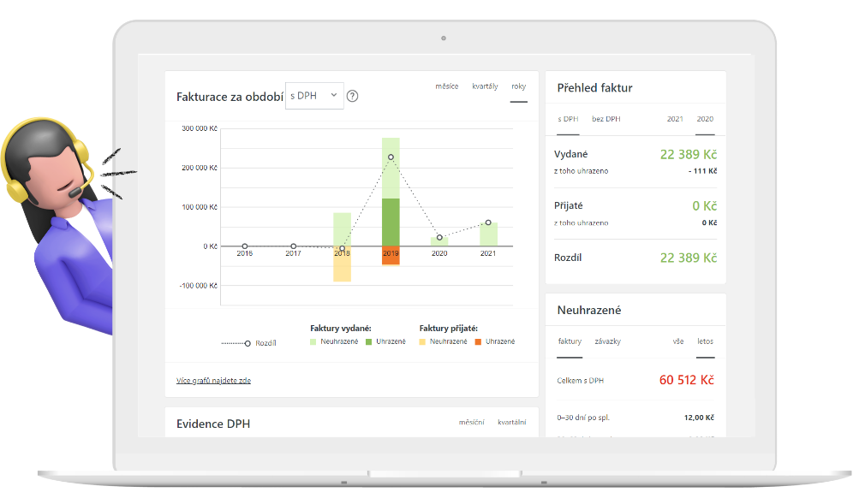Select faktury tab in Neuhrazené
The image size is (865, 504).
tap(570, 341)
